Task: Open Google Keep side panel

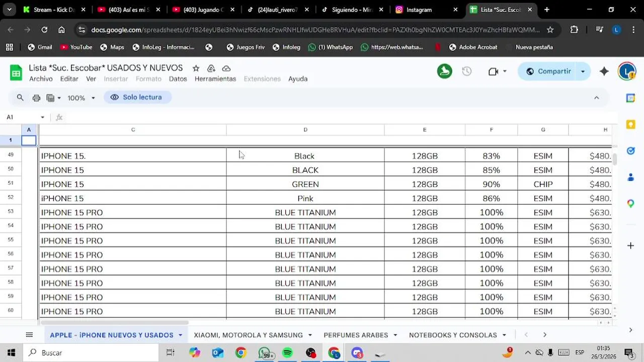Action: [630, 124]
